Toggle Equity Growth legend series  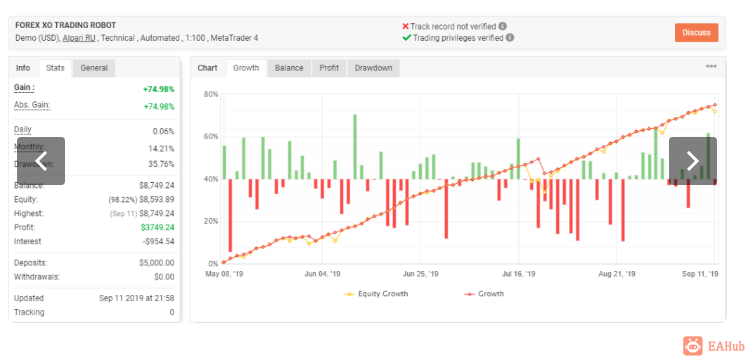(377, 293)
